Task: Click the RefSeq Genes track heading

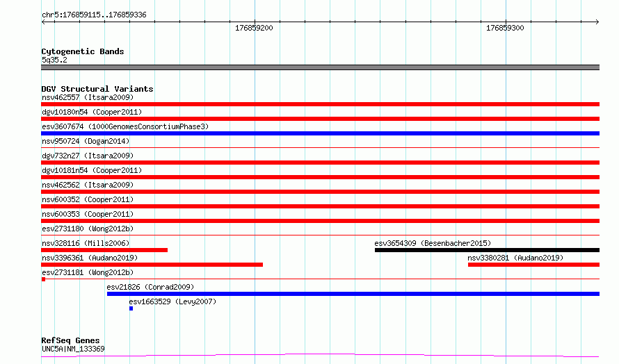Action: 70,340
